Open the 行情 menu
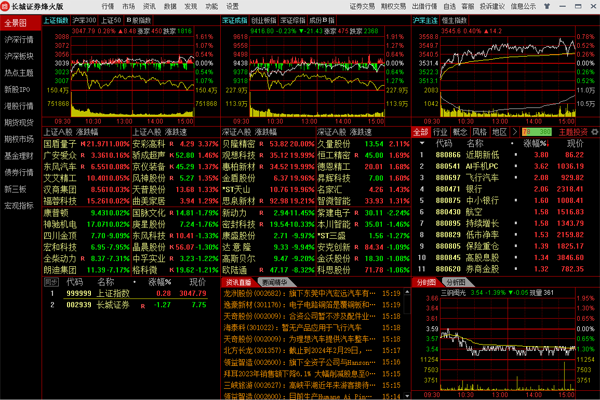This screenshot has height=400, width=600. pyautogui.click(x=108, y=7)
